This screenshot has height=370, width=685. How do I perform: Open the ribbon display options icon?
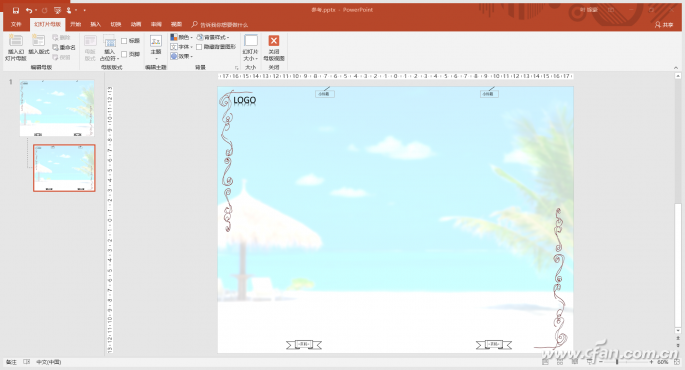[x=611, y=10]
